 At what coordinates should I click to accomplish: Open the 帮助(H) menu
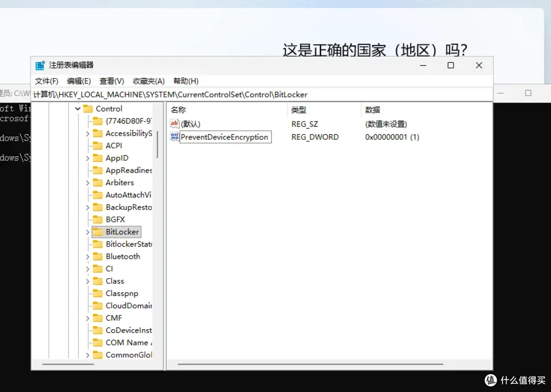point(186,81)
